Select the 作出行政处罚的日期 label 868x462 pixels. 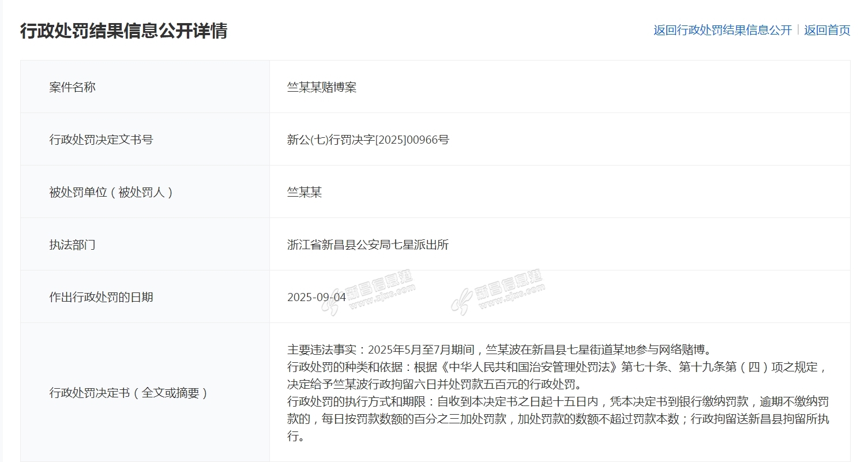tap(101, 297)
